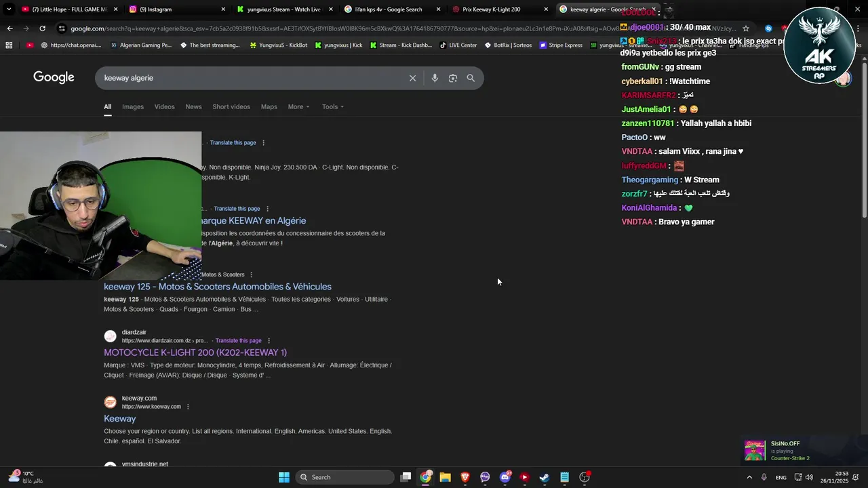
Task: Open Chrome from the taskbar
Action: (x=425, y=477)
